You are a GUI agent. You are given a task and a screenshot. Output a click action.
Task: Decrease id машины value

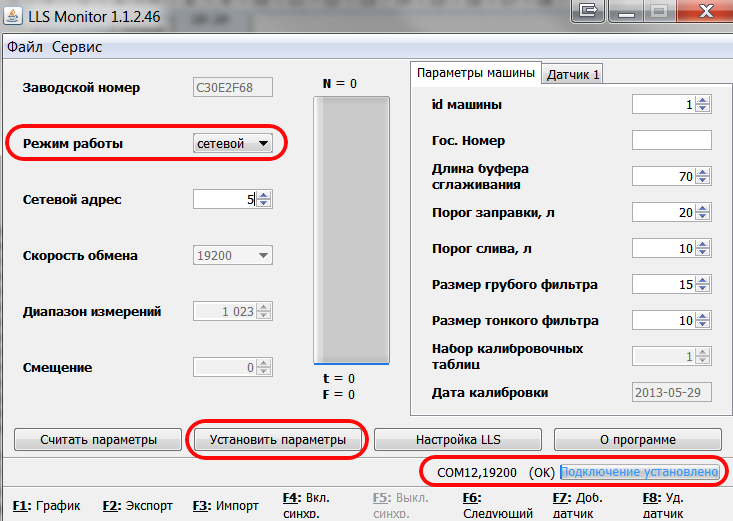pos(703,109)
